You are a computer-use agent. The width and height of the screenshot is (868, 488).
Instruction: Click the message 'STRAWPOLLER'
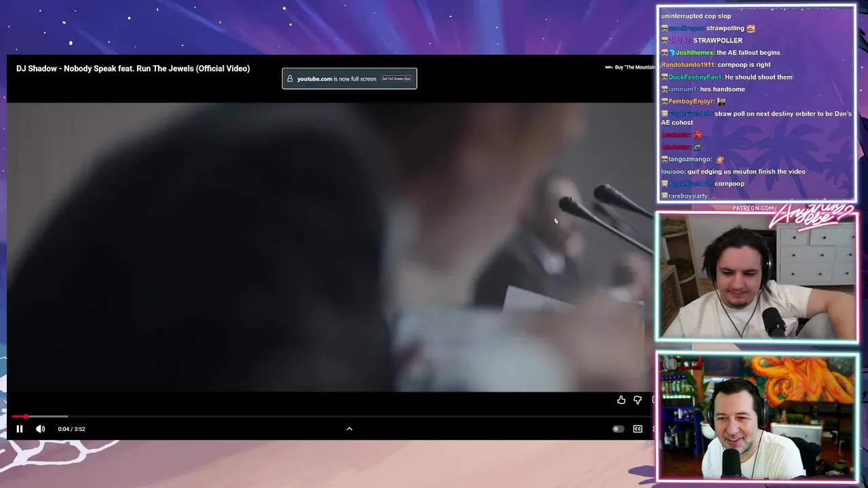point(717,41)
